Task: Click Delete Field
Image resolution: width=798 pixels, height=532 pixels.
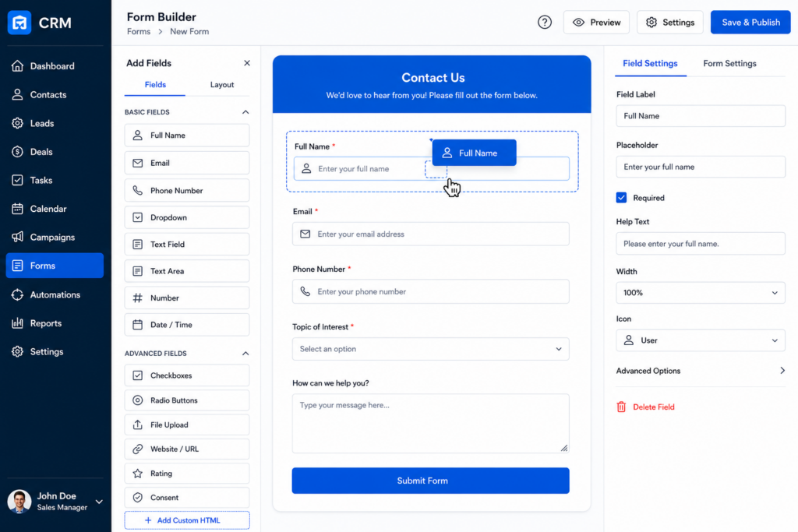Action: (x=645, y=407)
